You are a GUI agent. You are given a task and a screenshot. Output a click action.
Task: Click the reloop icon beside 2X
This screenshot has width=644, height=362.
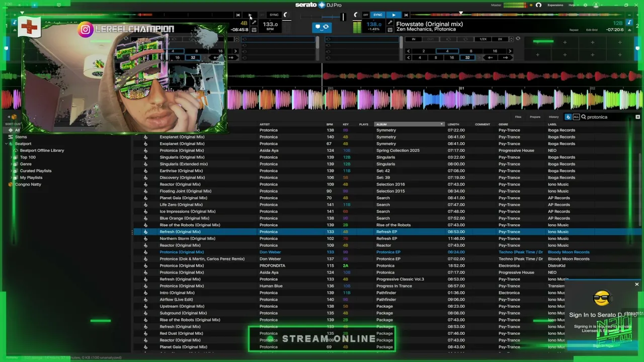coord(518,39)
